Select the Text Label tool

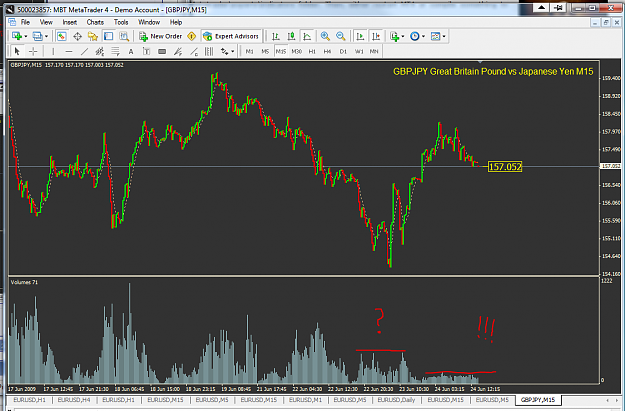point(147,51)
